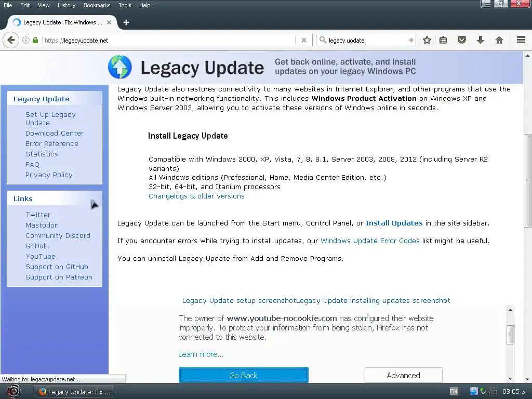The height and width of the screenshot is (399, 532).
Task: Visit the GitHub link
Action: click(x=37, y=246)
